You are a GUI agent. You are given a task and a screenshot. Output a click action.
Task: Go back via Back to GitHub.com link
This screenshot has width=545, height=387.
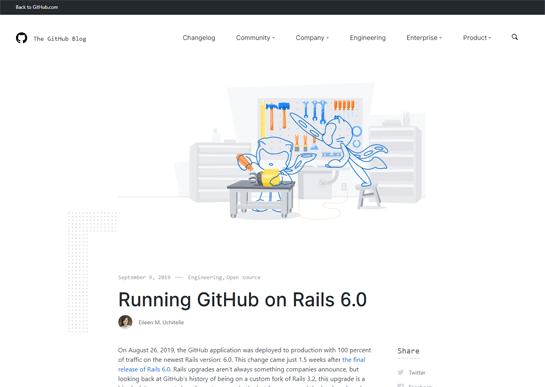pyautogui.click(x=36, y=7)
